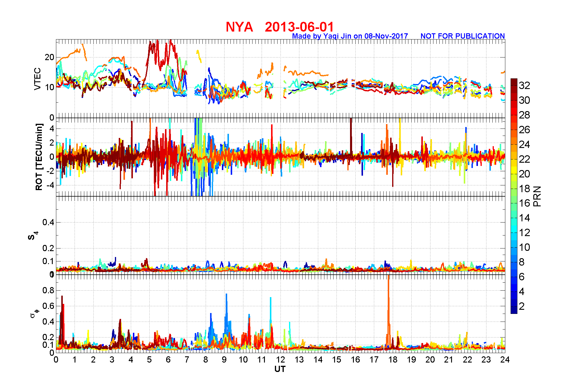Click colorbar tick label 24

coord(524,144)
